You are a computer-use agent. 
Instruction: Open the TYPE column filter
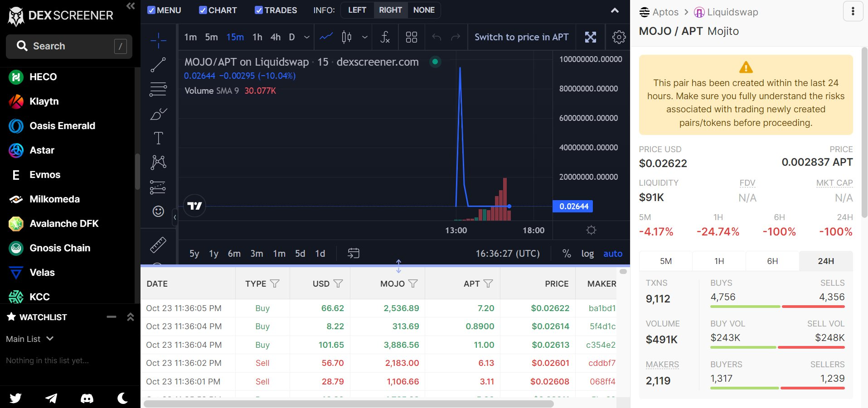[275, 283]
